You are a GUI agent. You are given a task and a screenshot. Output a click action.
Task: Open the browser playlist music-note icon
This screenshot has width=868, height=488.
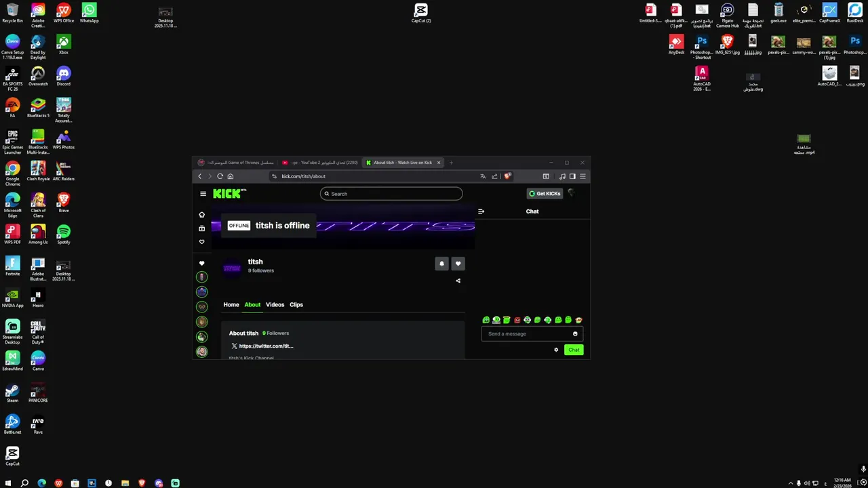click(x=562, y=176)
